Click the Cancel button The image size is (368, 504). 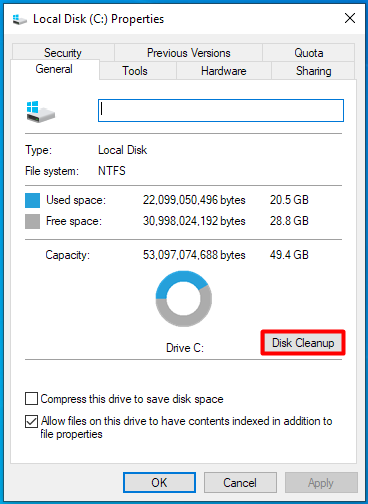(x=240, y=482)
